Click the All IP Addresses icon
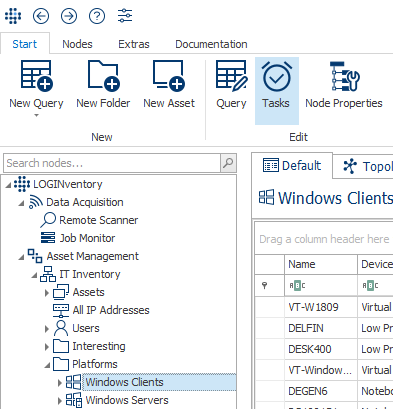The image size is (393, 409). [61, 310]
